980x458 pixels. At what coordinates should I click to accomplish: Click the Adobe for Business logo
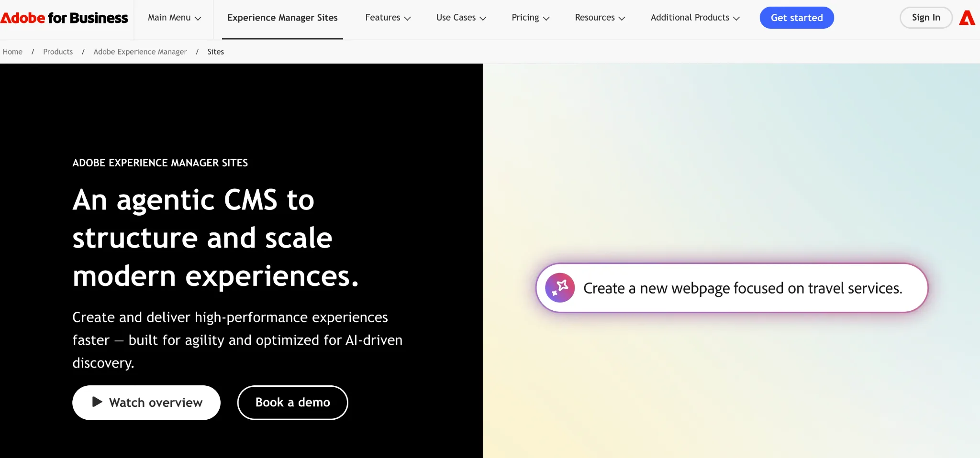point(64,18)
